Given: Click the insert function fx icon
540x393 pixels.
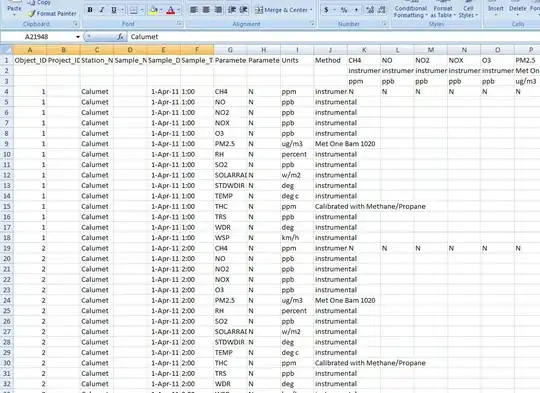Looking at the screenshot, I should click(120, 37).
